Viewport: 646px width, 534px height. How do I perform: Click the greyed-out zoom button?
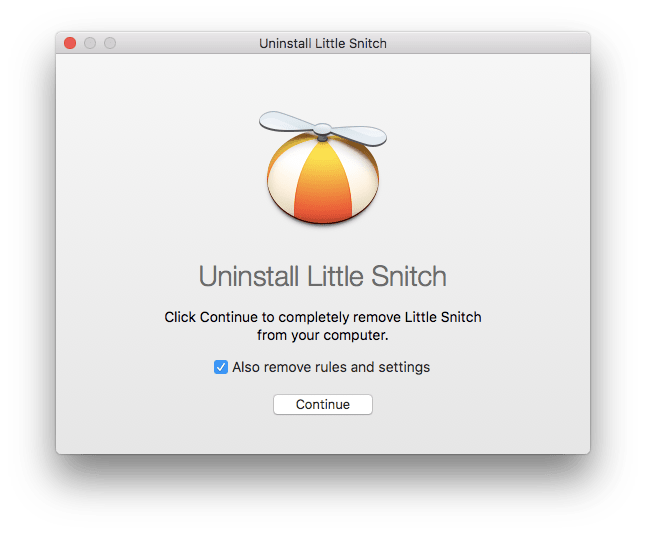(110, 43)
